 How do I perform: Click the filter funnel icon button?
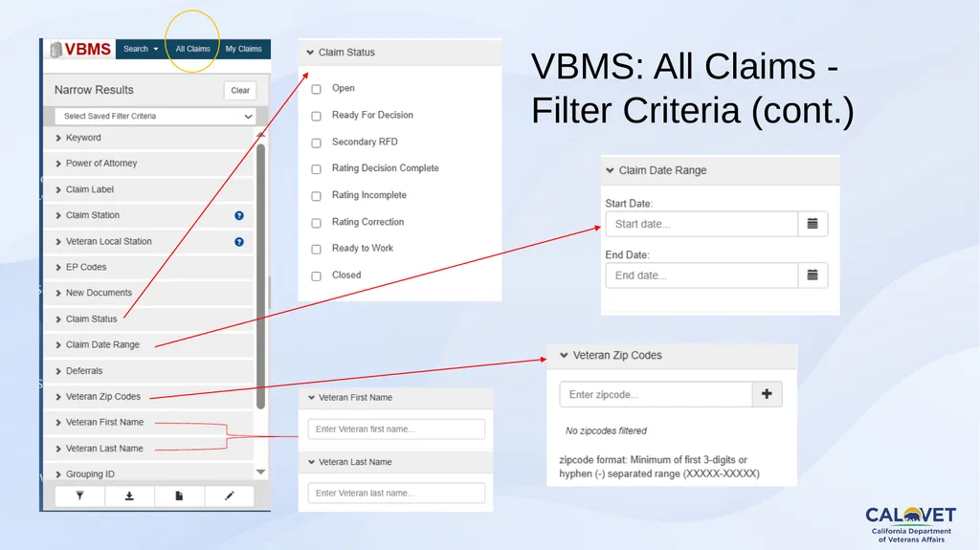tap(80, 495)
